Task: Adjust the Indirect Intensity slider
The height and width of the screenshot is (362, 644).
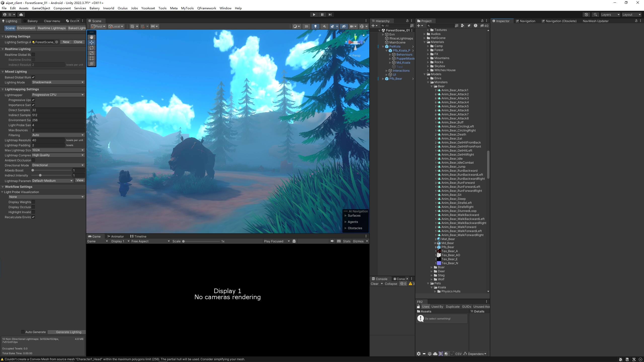Action: 40,175
